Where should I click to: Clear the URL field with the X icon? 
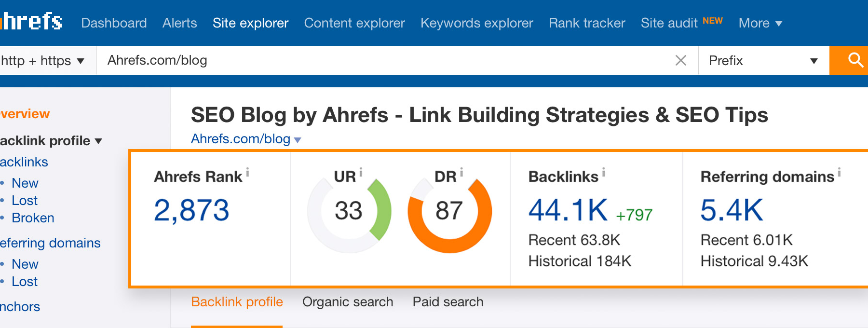[x=680, y=60]
